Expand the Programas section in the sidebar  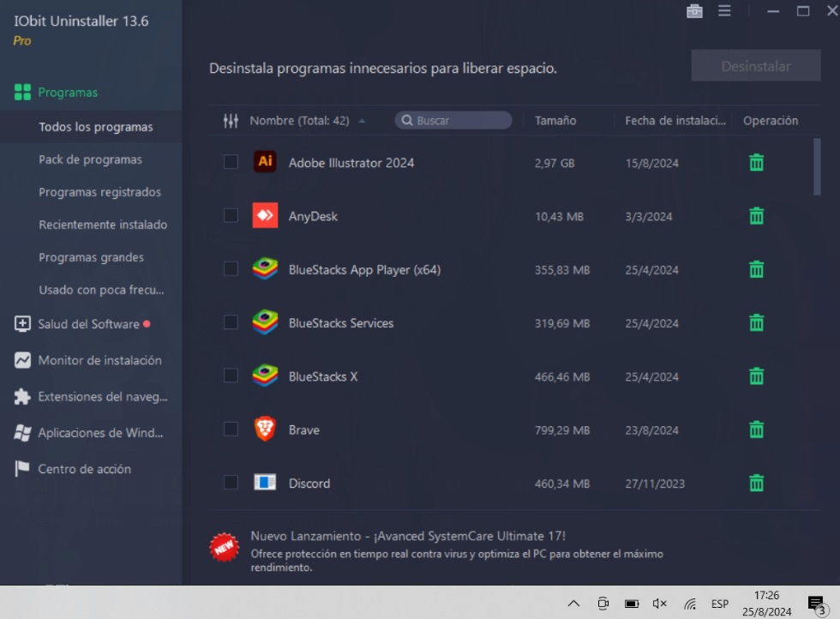[x=68, y=93]
